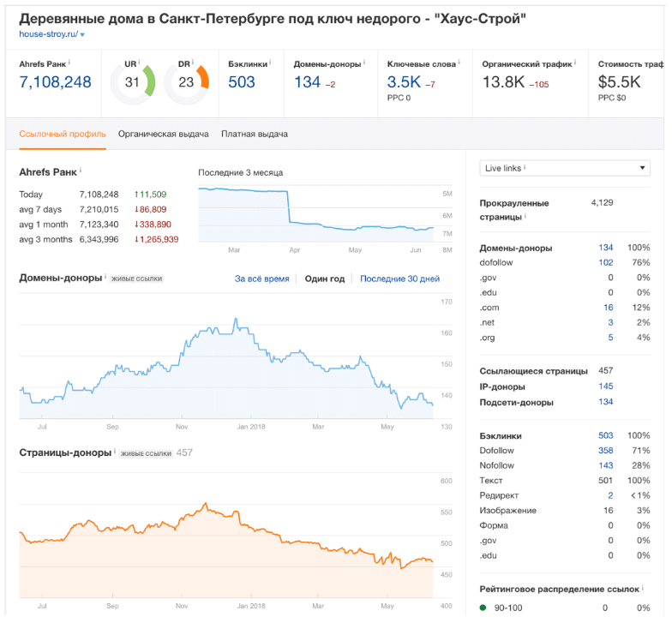The height and width of the screenshot is (629, 672).
Task: Click the Текст row value 501
Action: [605, 481]
